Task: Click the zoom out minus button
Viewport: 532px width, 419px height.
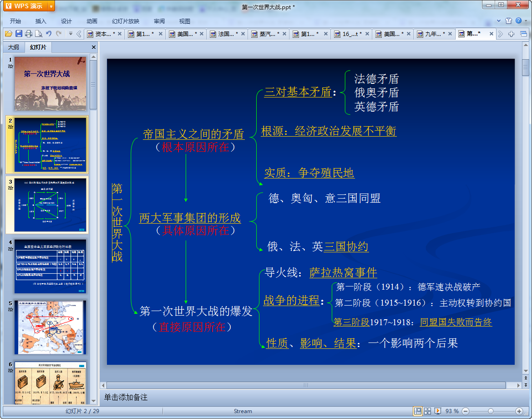Action: pos(466,411)
